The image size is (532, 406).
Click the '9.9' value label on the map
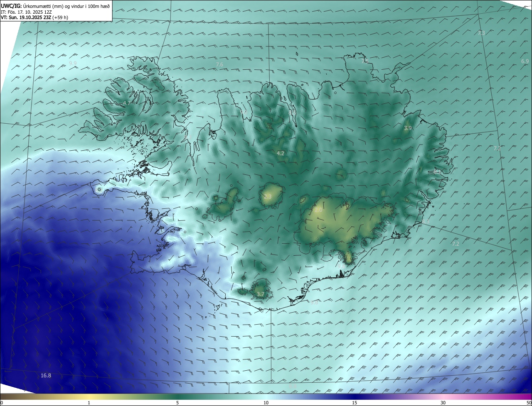click(x=73, y=63)
